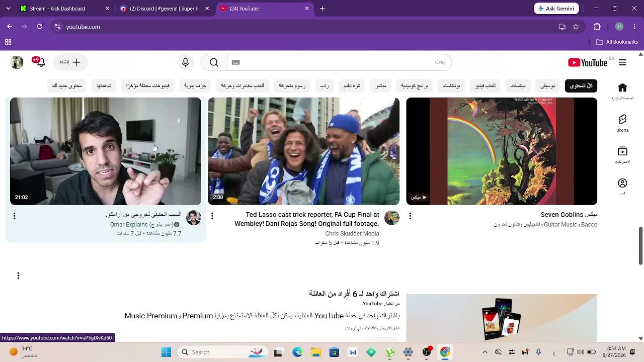Open the You (أنت) sidebar section
Image resolution: width=644 pixels, height=362 pixels.
[x=622, y=187]
